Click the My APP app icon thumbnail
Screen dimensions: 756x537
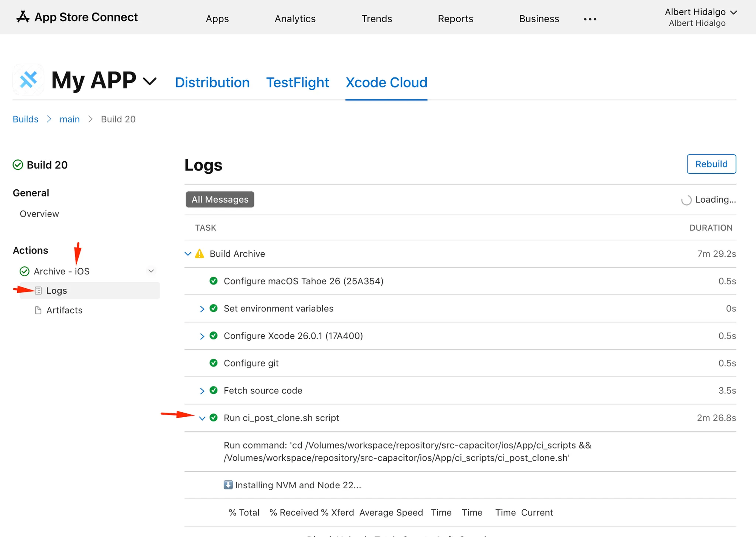28,80
